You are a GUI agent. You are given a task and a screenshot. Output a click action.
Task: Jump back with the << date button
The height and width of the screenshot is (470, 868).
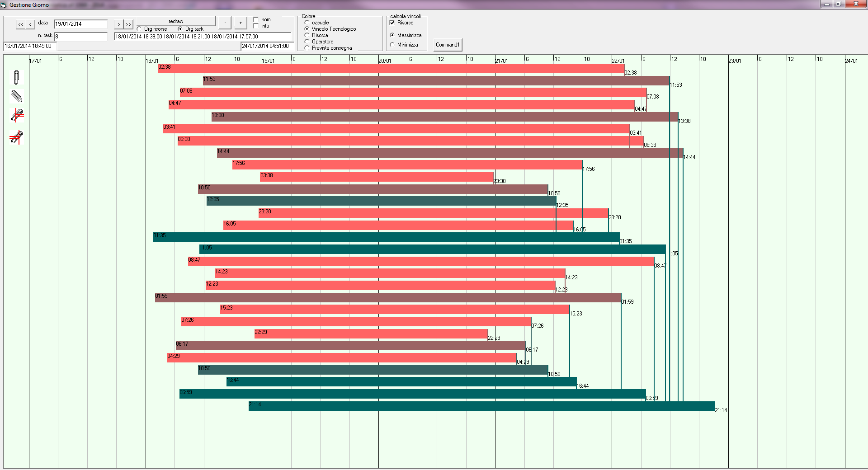pos(21,24)
